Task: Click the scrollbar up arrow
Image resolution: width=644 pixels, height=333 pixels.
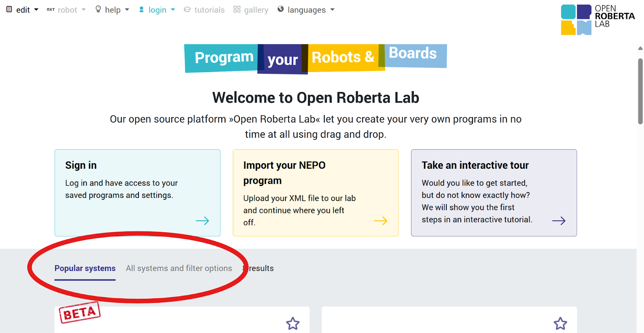Action: click(x=640, y=48)
